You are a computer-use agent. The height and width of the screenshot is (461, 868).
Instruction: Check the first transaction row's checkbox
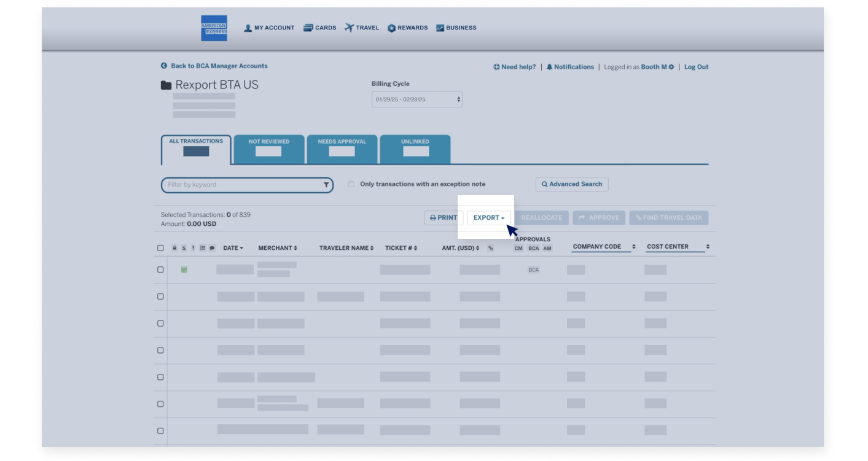coord(161,269)
